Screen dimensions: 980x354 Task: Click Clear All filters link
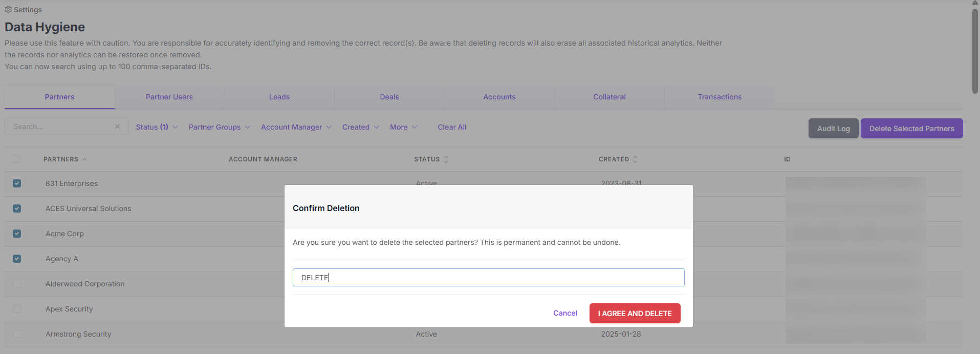coord(452,127)
